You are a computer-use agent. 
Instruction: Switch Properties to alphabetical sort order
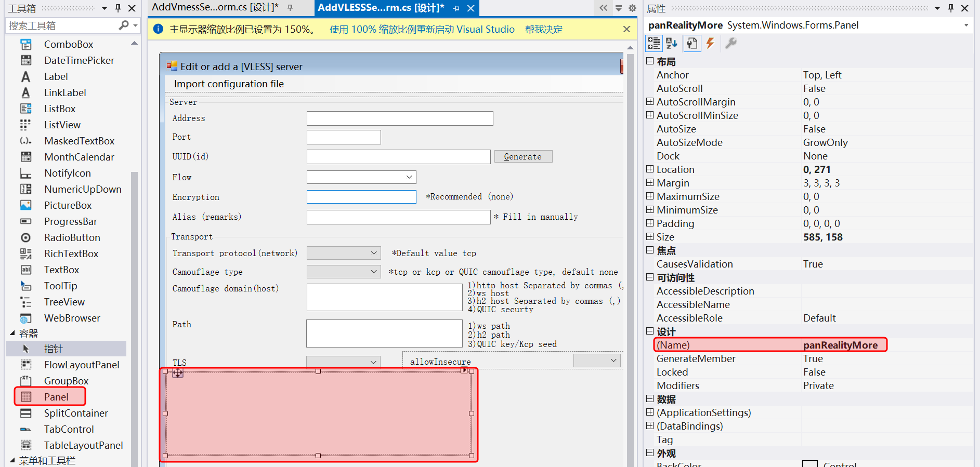coord(672,44)
